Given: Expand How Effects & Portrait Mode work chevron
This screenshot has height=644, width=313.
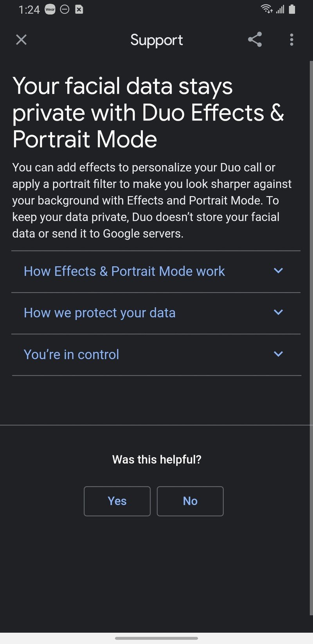Looking at the screenshot, I should coord(278,271).
